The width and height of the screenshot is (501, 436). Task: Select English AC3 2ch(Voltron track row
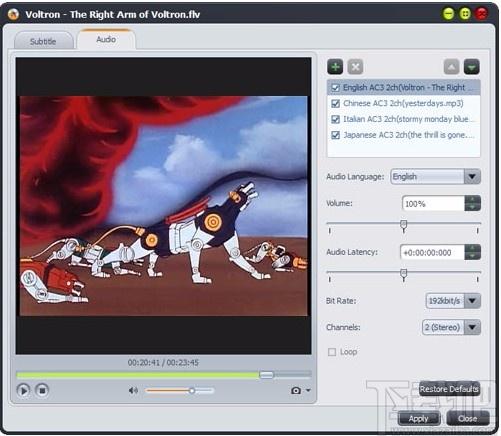[x=404, y=88]
